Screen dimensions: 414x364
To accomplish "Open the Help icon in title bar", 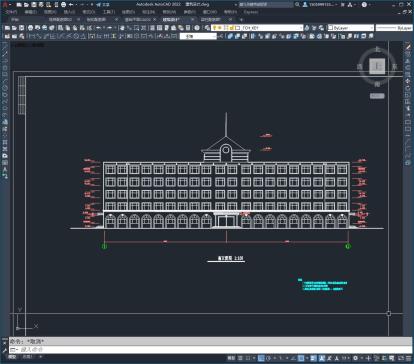I will [x=364, y=5].
